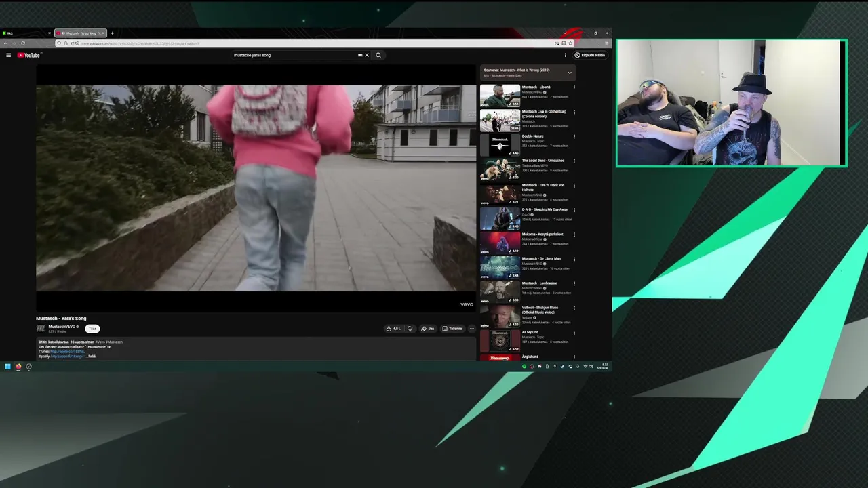Open the Mustasch Live in Gothenburg thumbnail
868x488 pixels.
500,120
